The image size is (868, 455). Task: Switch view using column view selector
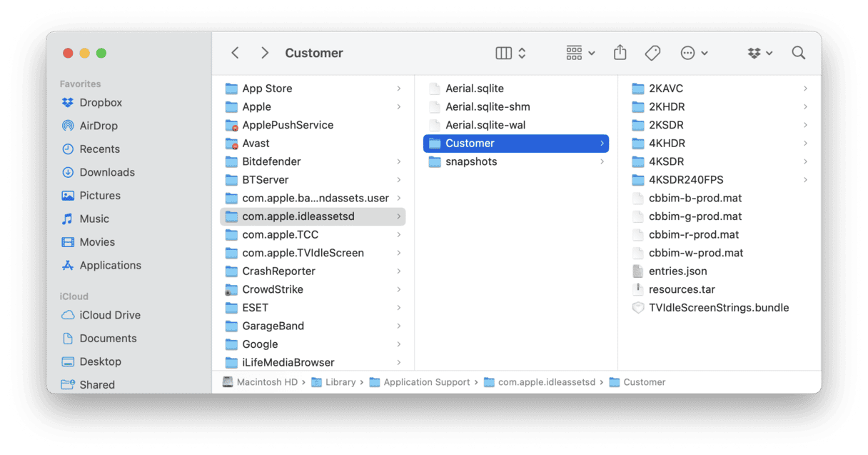click(x=510, y=53)
